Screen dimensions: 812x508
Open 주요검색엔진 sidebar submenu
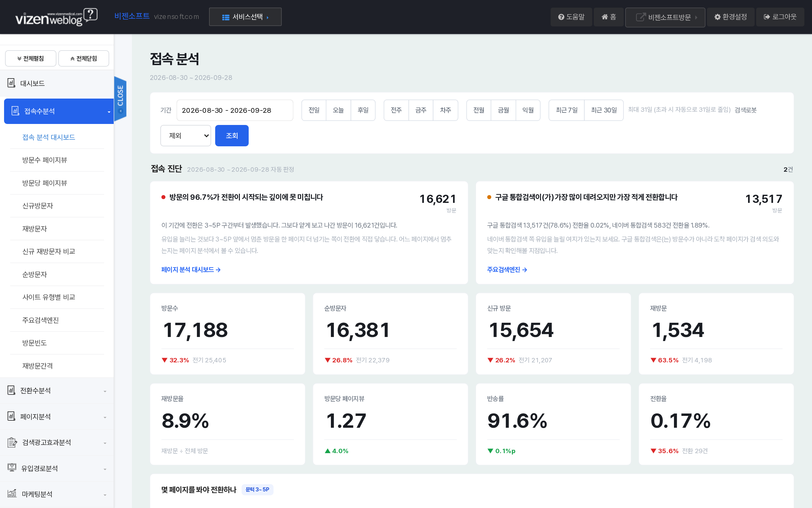tap(41, 320)
